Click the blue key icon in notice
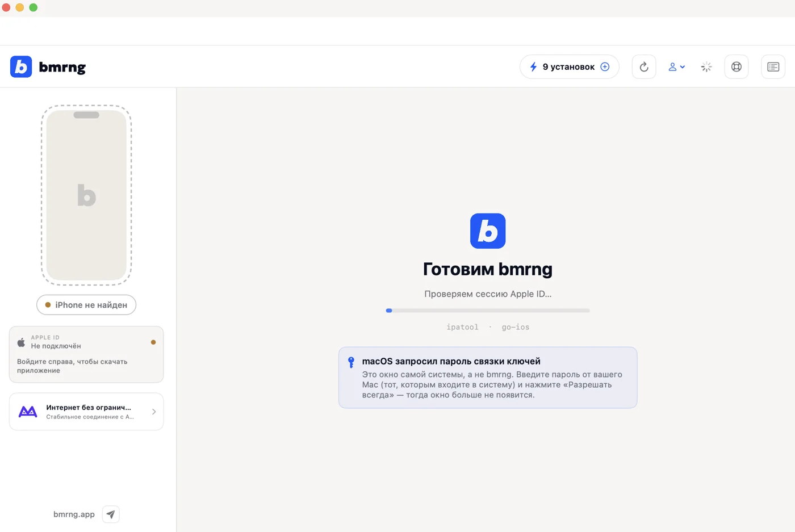 [351, 362]
